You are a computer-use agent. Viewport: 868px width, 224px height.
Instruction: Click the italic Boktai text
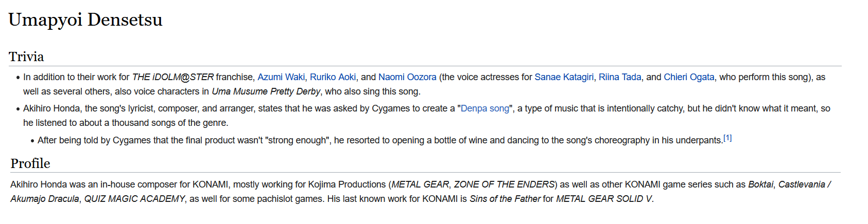(760, 184)
